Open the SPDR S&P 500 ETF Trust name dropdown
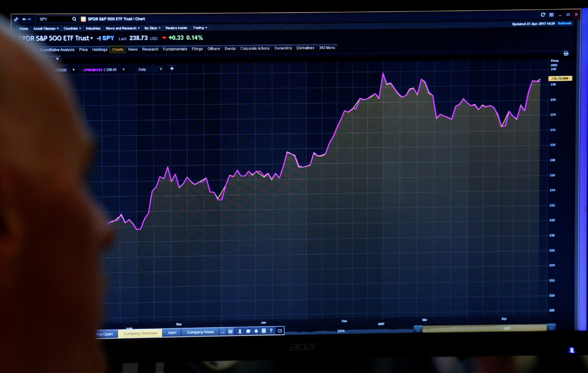Viewport: 588px width, 373px height. (92, 38)
